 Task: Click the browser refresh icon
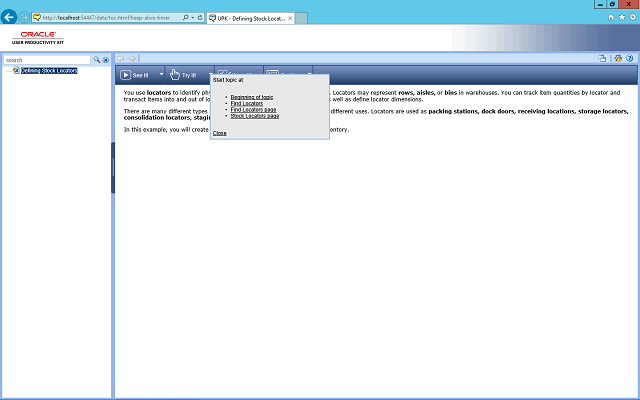200,18
